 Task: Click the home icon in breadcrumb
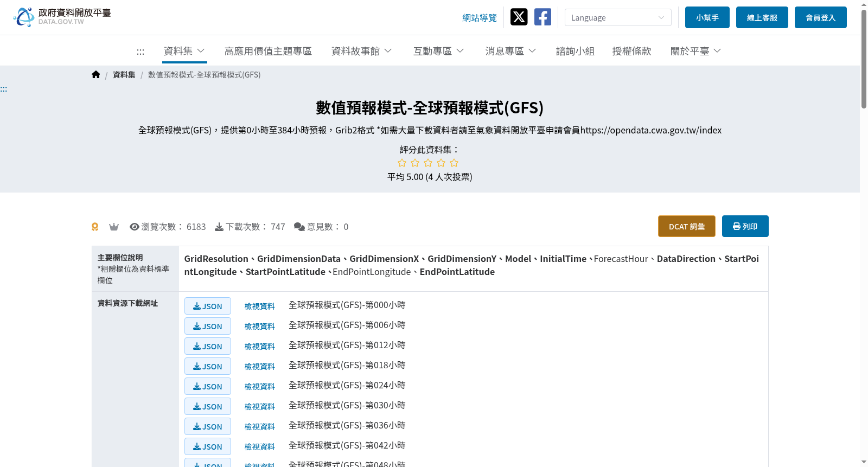[96, 75]
